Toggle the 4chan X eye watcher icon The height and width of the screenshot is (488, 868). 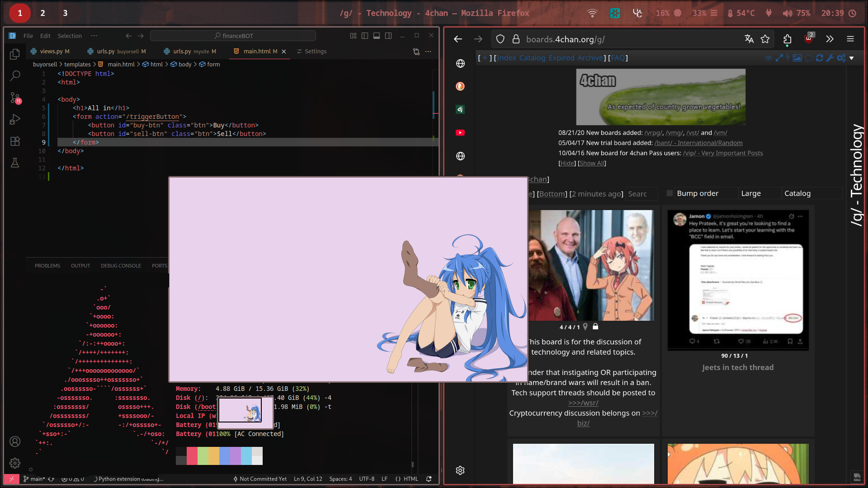[768, 58]
